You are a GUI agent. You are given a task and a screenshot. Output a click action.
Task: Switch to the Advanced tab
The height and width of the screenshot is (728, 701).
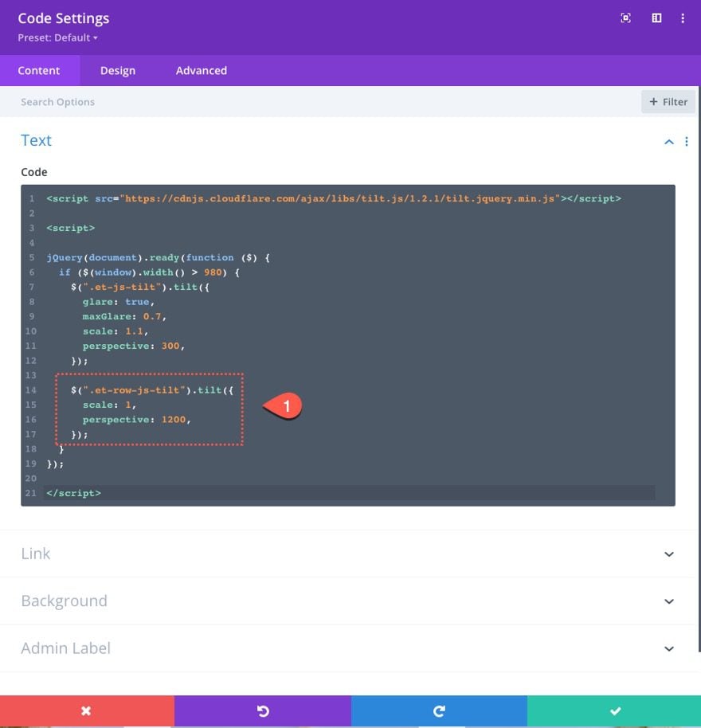202,71
